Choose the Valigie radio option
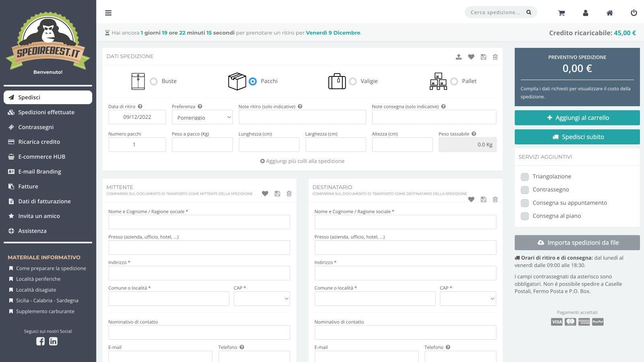644x362 pixels. [353, 82]
